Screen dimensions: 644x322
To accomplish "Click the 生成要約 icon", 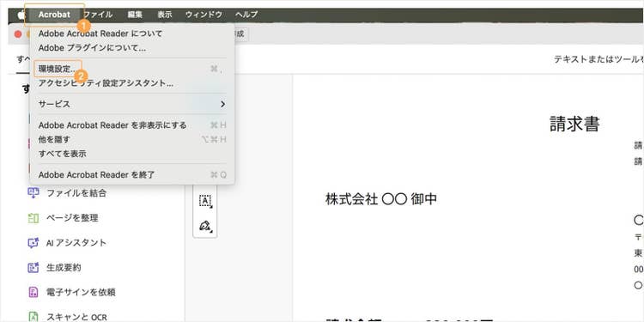I will (33, 268).
